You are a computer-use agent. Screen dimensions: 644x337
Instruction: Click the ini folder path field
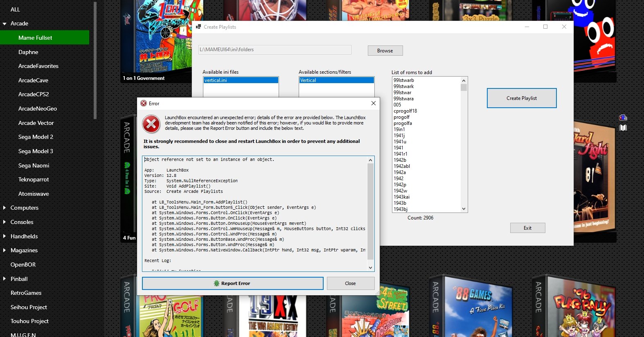[x=275, y=50]
